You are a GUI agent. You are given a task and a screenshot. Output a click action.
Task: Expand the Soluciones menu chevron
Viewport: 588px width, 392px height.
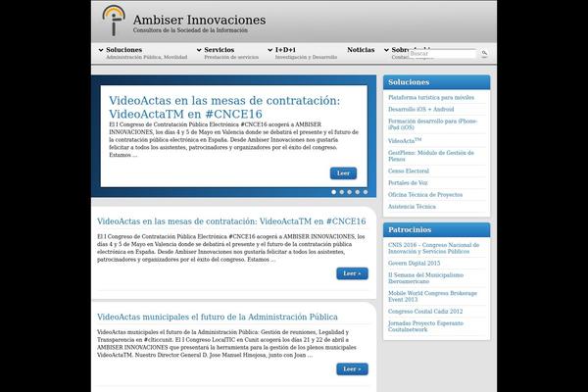[101, 50]
